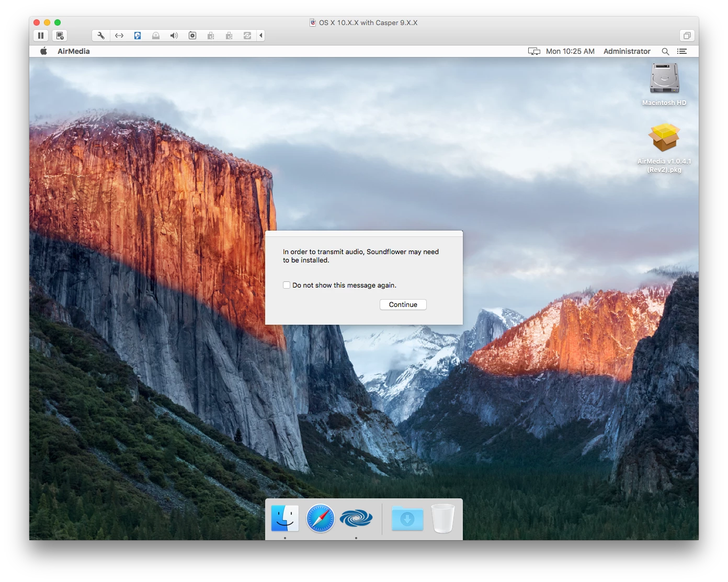
Task: Open the Administrator user menu
Action: click(627, 51)
